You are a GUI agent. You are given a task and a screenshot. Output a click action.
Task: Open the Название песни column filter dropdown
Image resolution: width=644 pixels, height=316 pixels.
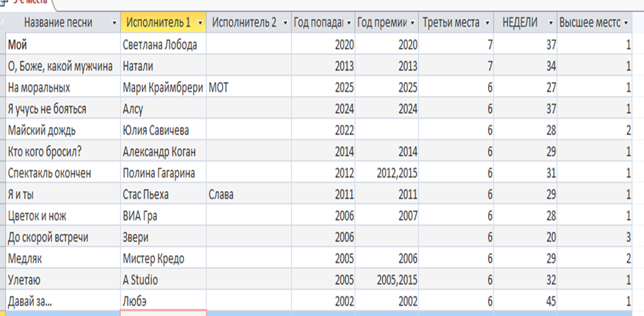(x=113, y=23)
